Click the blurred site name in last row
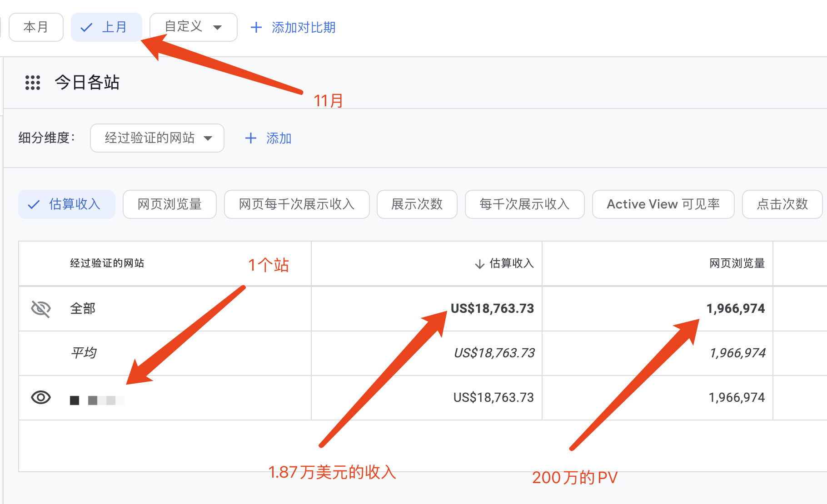 click(97, 400)
